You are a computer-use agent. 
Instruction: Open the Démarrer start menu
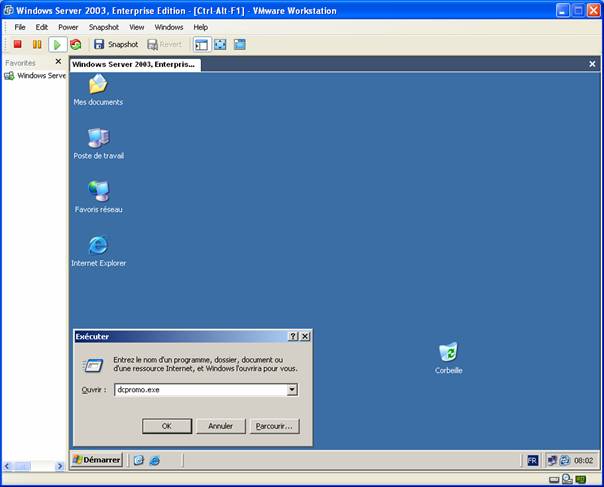[97, 460]
